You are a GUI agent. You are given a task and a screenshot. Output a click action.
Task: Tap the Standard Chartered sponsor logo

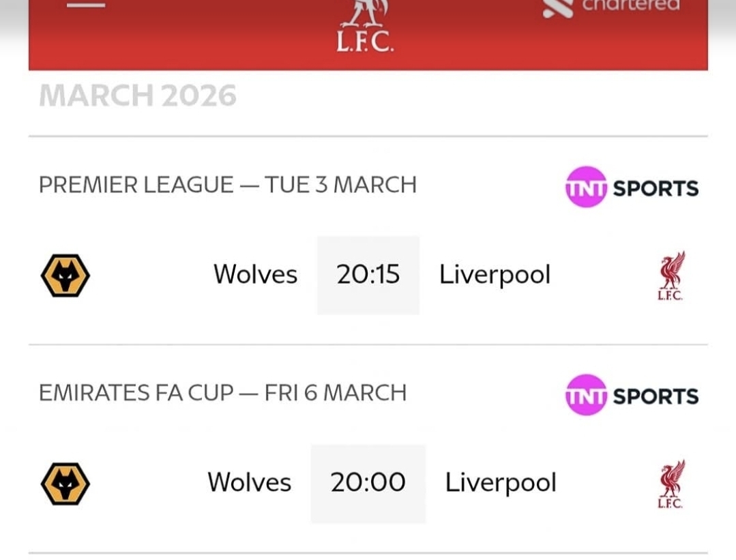612,7
